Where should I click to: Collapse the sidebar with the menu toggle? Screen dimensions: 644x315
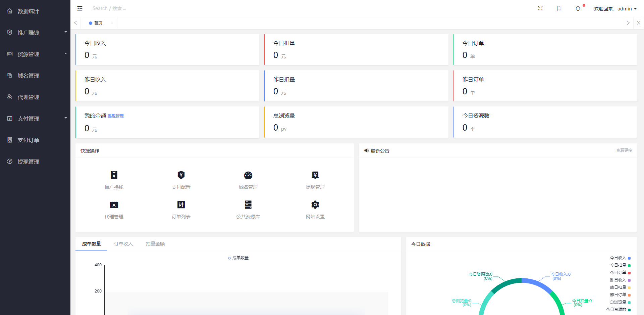point(80,8)
